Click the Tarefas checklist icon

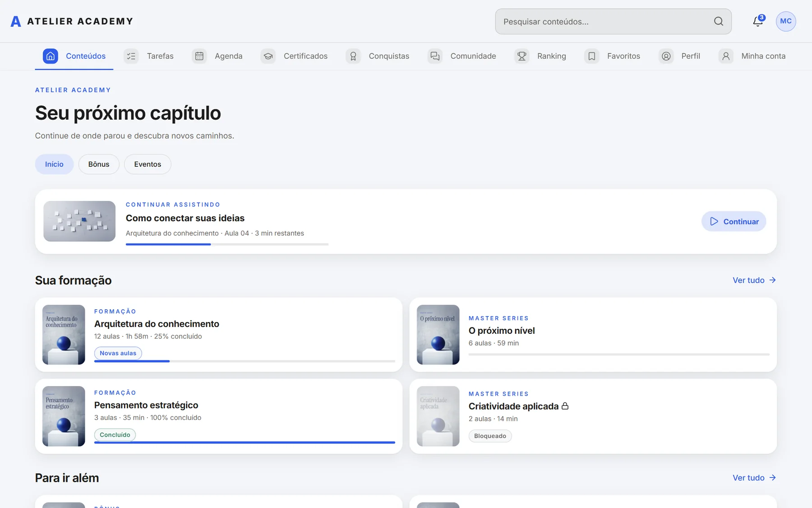(x=131, y=56)
